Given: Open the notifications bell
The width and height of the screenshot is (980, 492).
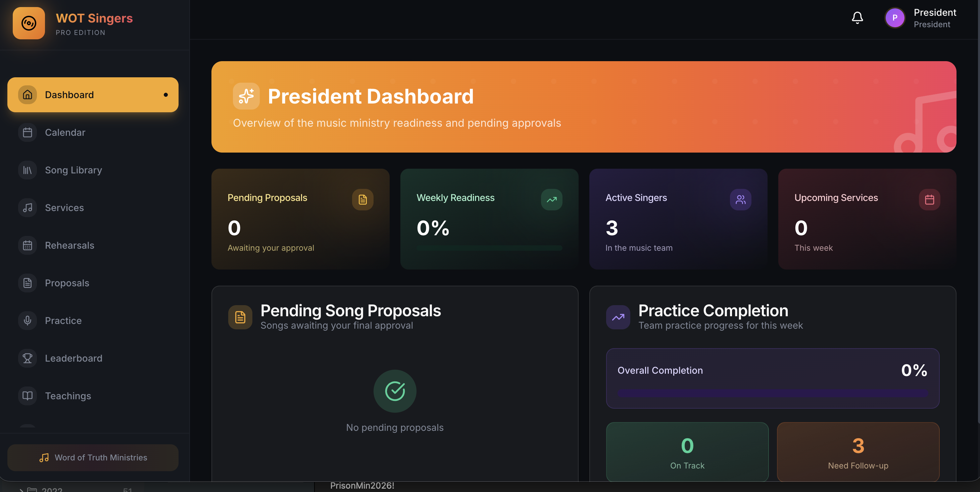Looking at the screenshot, I should 857,18.
